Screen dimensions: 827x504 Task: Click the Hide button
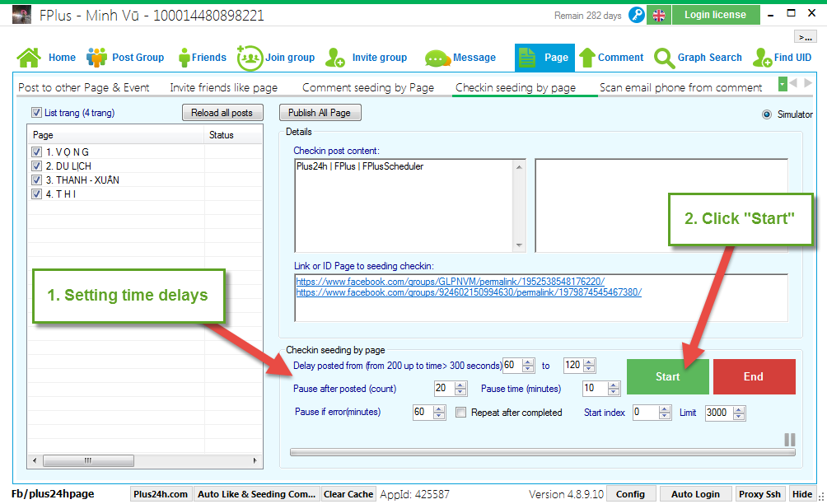click(802, 494)
